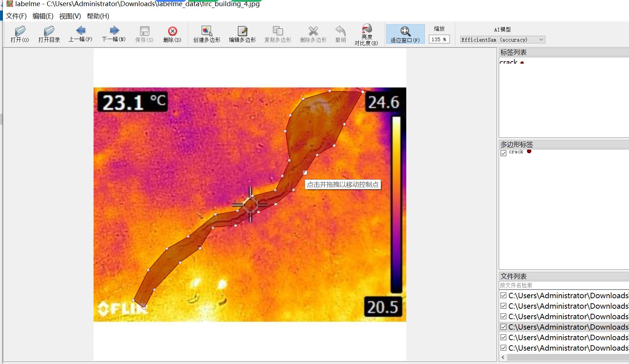Viewport: 629px width, 364px height.
Task: Click the zoom percentage input box
Action: [x=439, y=39]
